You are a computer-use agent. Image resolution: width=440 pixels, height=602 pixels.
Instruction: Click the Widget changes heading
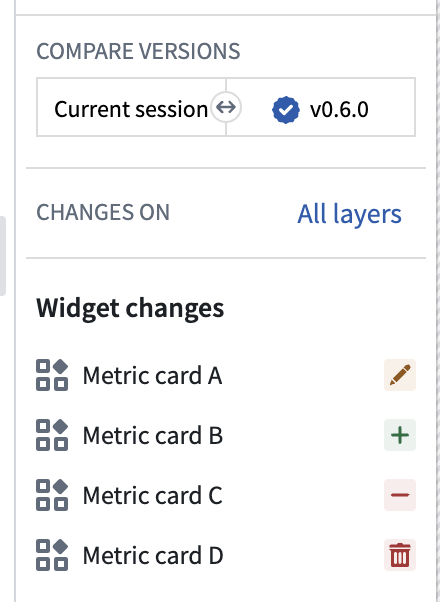click(130, 308)
